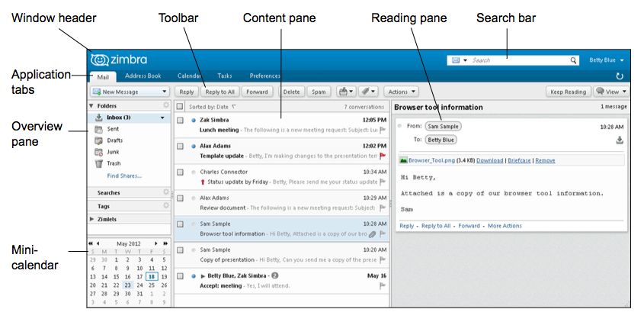This screenshot has height=322, width=644.
Task: Click the Browser_Tool.png image icon
Action: [404, 160]
